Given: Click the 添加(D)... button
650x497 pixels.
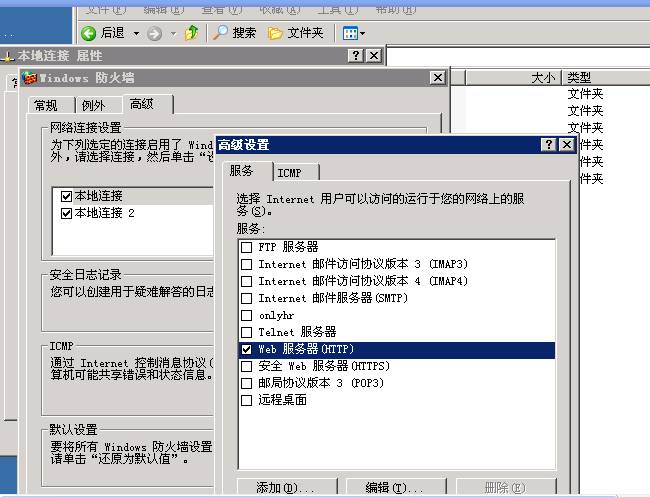Looking at the screenshot, I should pyautogui.click(x=287, y=487).
